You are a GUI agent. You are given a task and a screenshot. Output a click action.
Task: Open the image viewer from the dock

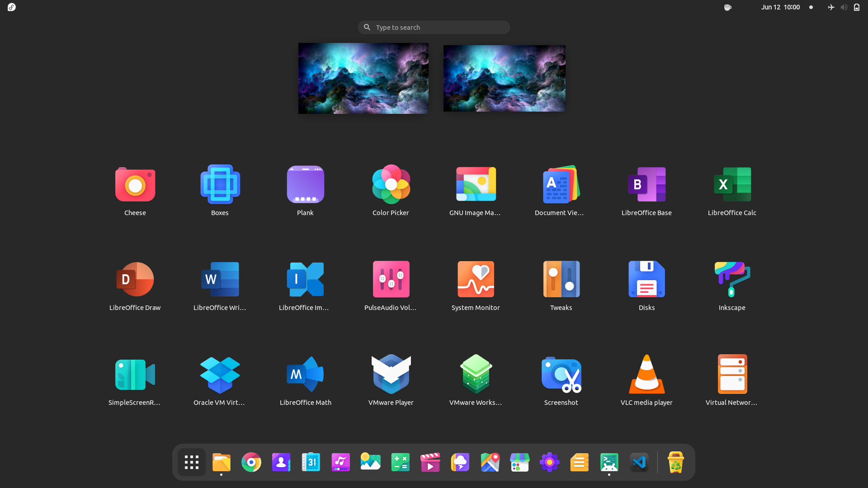(x=371, y=462)
